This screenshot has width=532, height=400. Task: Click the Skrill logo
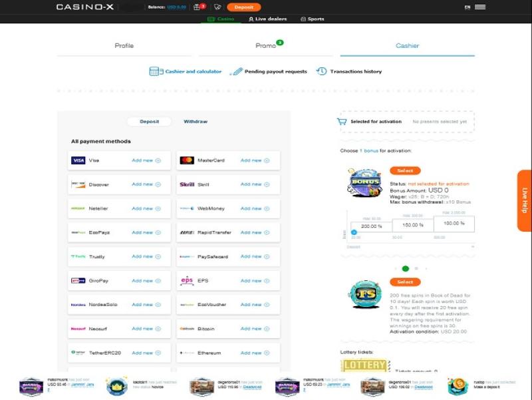coord(187,184)
